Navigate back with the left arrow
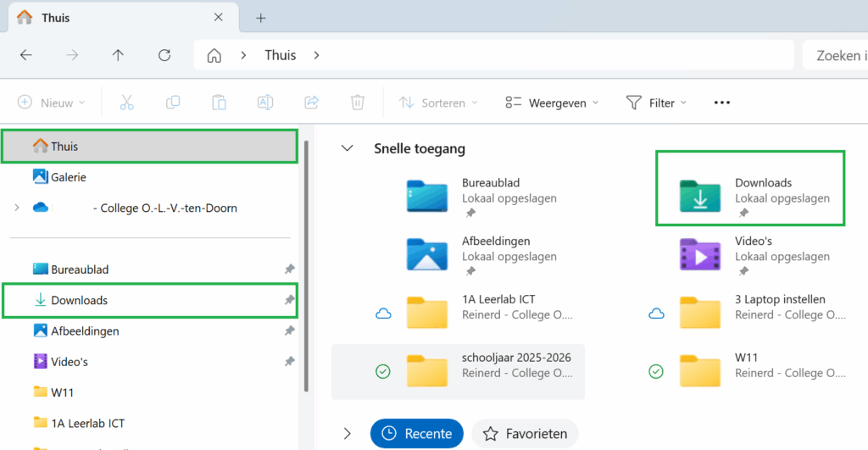This screenshot has width=868, height=450. (x=26, y=55)
